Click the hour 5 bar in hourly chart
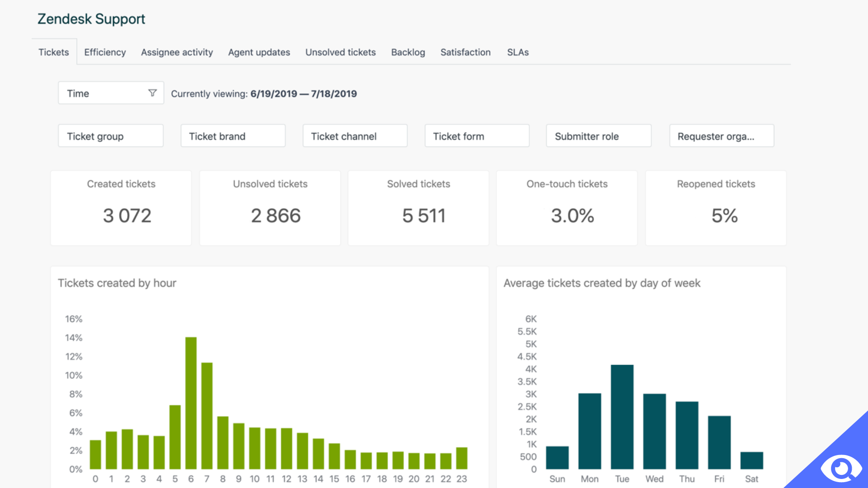 pyautogui.click(x=175, y=437)
